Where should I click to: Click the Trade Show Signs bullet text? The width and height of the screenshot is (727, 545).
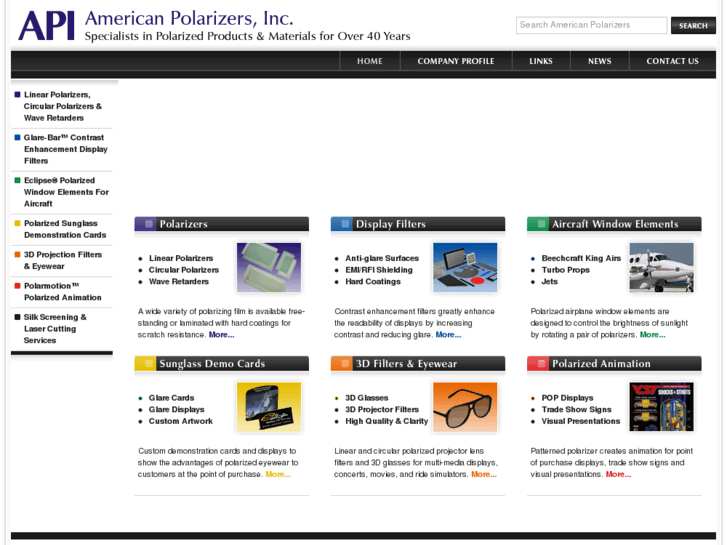[x=576, y=410]
